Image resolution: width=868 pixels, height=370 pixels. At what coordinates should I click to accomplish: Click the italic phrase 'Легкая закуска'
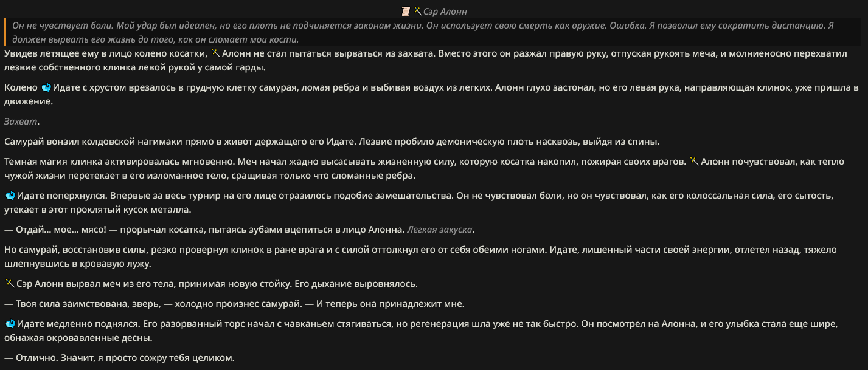[x=440, y=230]
